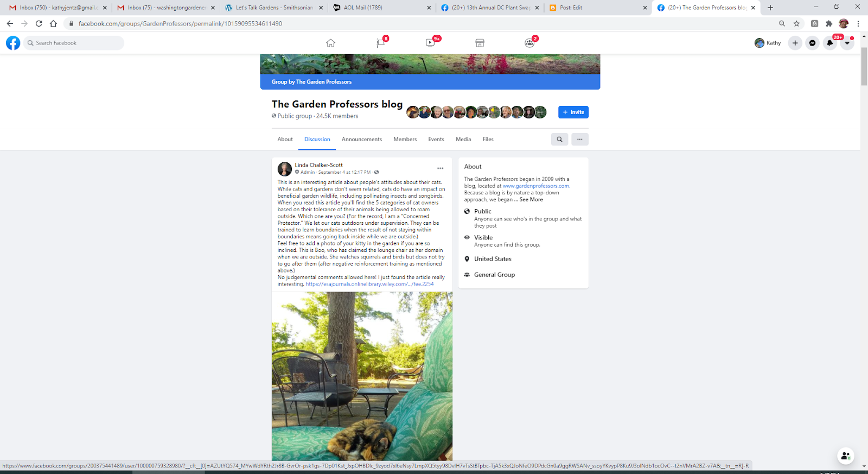Open the Groups icon in top bar

pyautogui.click(x=529, y=43)
